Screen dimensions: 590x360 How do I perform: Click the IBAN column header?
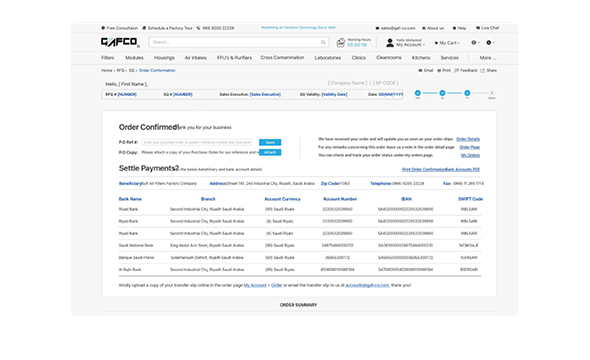tap(406, 199)
